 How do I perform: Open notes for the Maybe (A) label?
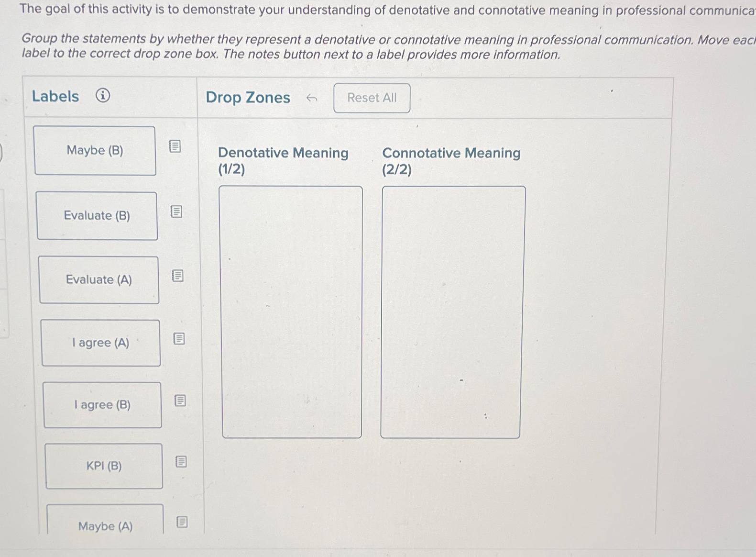coord(183,522)
